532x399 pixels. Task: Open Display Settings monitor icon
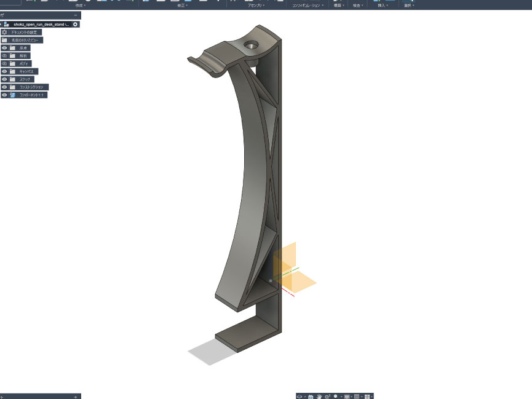click(x=347, y=397)
